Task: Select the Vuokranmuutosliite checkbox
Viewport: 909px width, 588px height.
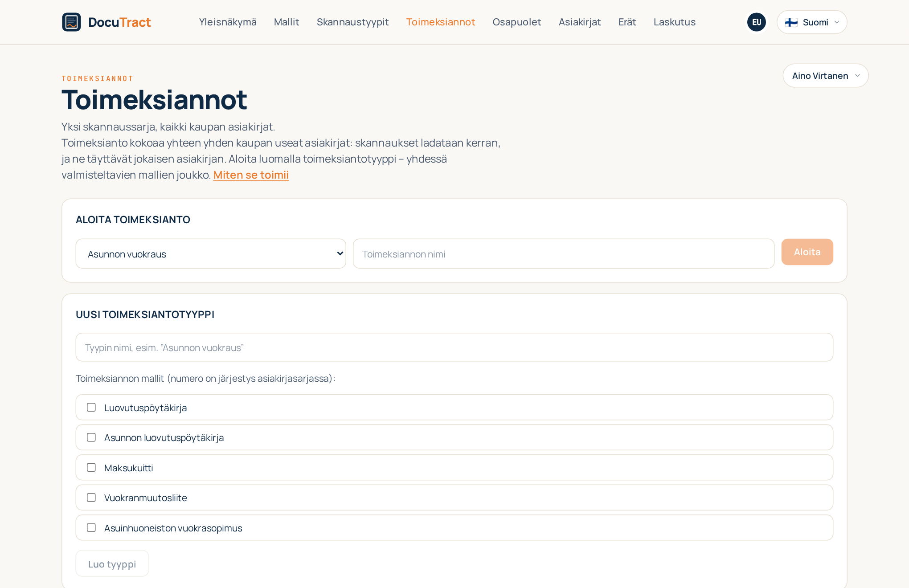Action: coord(91,498)
